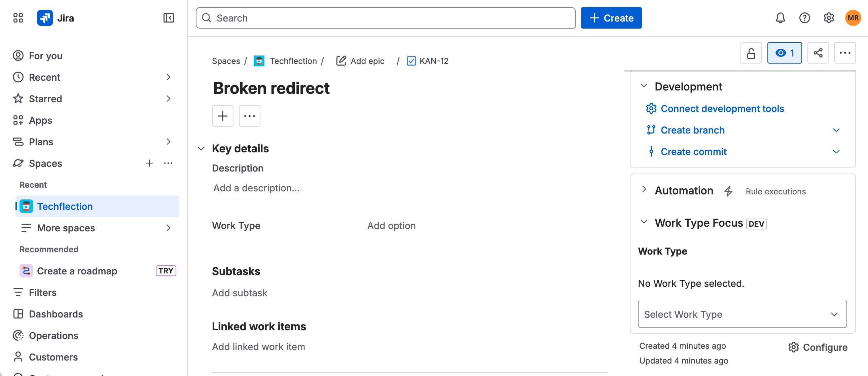This screenshot has width=868, height=376.
Task: Expand the Automation panel
Action: pos(644,190)
